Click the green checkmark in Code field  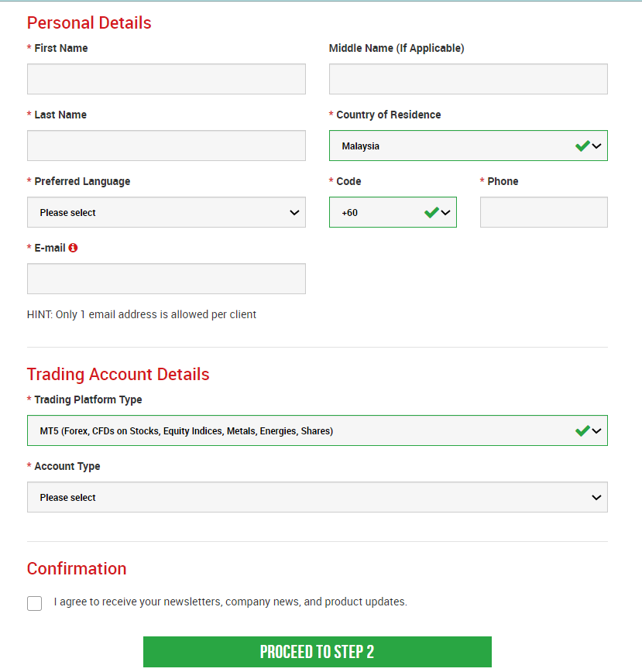[x=431, y=212]
